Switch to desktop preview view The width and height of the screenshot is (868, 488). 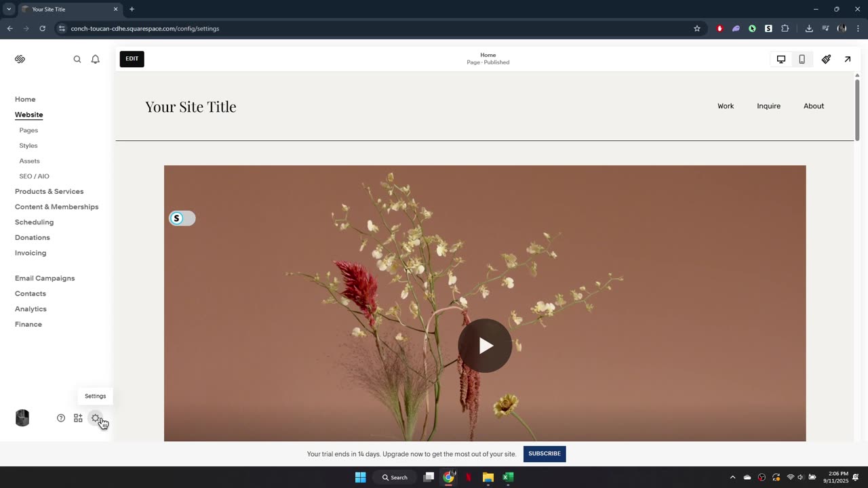781,59
